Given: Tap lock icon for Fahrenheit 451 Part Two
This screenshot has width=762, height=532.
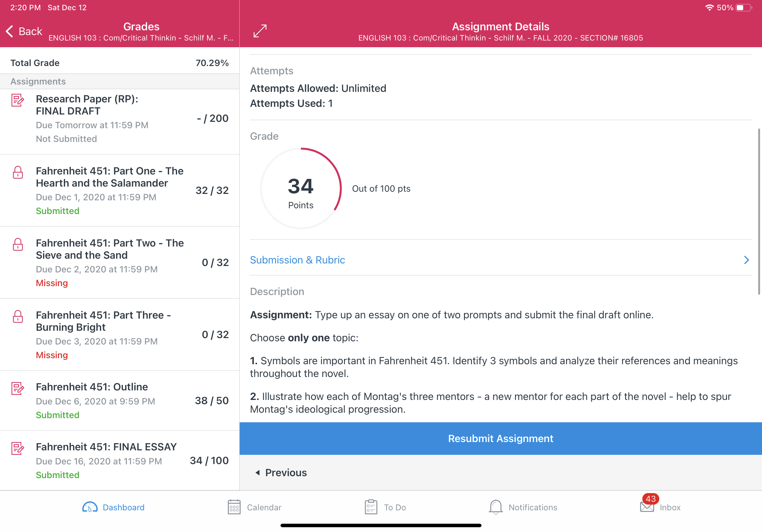Looking at the screenshot, I should click(18, 244).
